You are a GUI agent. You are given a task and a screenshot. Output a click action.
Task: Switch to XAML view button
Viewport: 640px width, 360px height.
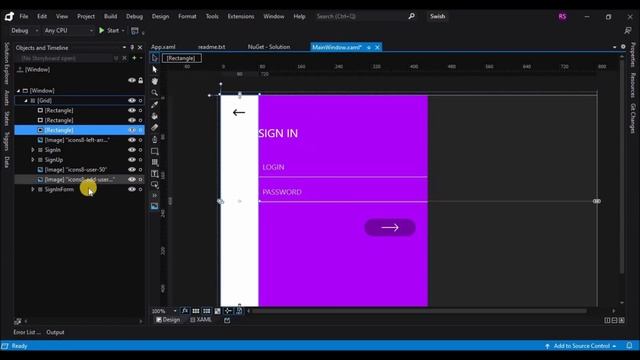(x=201, y=320)
